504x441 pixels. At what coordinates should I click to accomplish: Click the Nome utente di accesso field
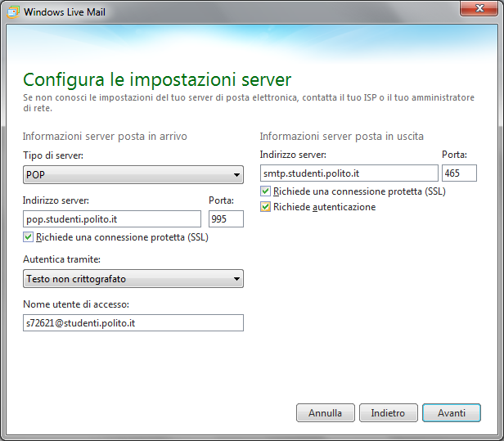click(133, 323)
